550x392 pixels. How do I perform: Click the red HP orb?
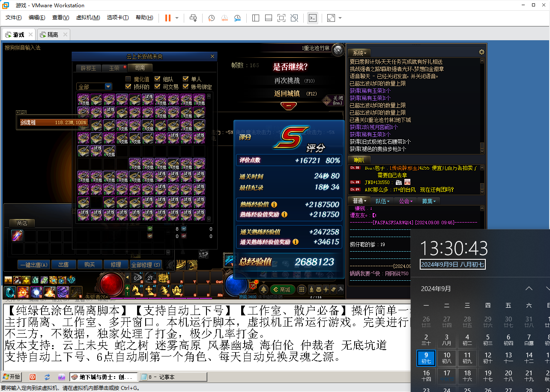[x=111, y=284]
